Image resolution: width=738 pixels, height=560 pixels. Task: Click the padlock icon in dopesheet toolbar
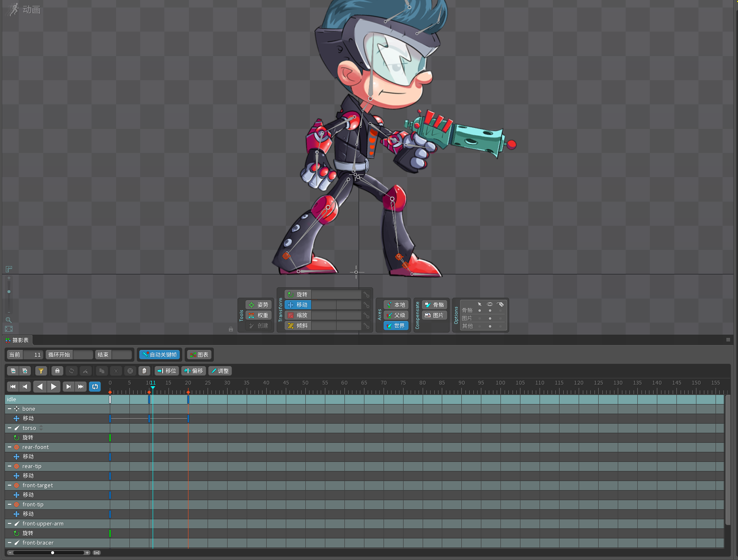tap(57, 371)
